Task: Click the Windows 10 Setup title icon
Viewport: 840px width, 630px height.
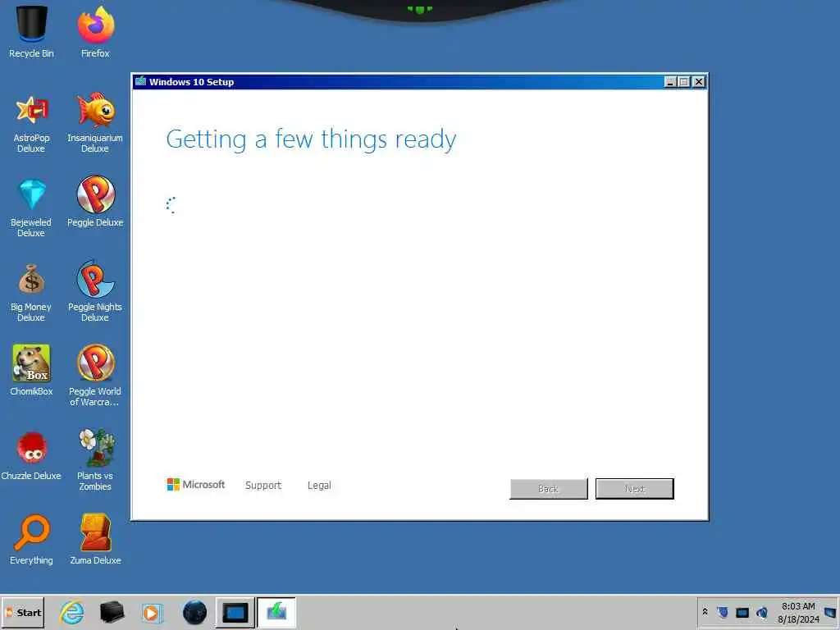Action: click(x=141, y=81)
